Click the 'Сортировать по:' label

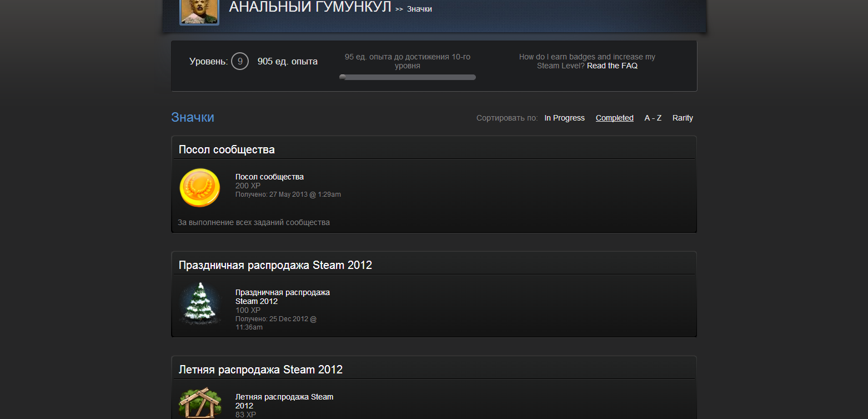tap(507, 118)
